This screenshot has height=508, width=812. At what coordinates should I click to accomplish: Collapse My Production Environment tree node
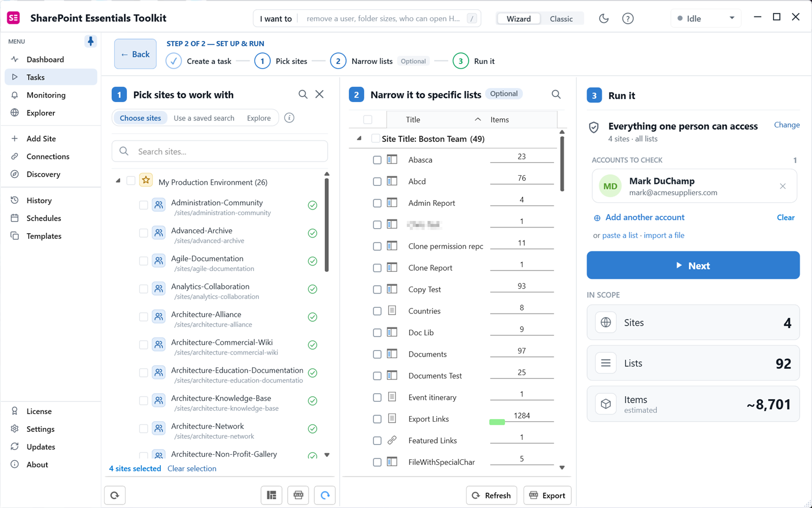click(118, 180)
